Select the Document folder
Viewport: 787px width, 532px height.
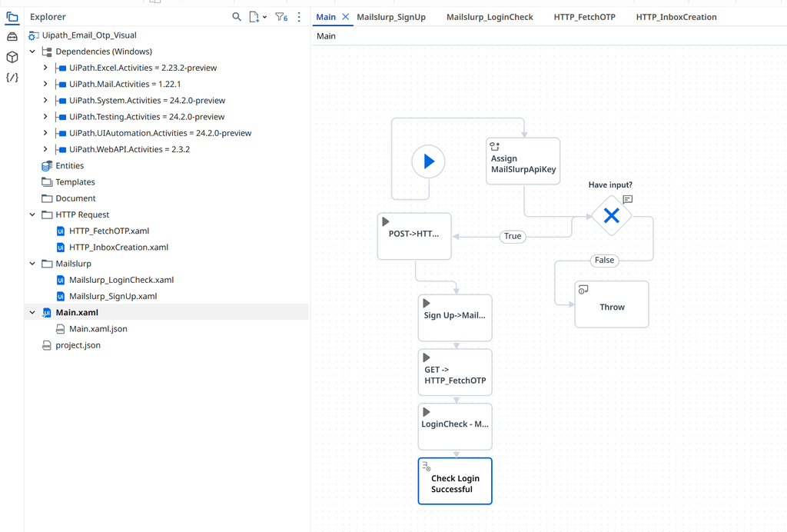(x=75, y=199)
